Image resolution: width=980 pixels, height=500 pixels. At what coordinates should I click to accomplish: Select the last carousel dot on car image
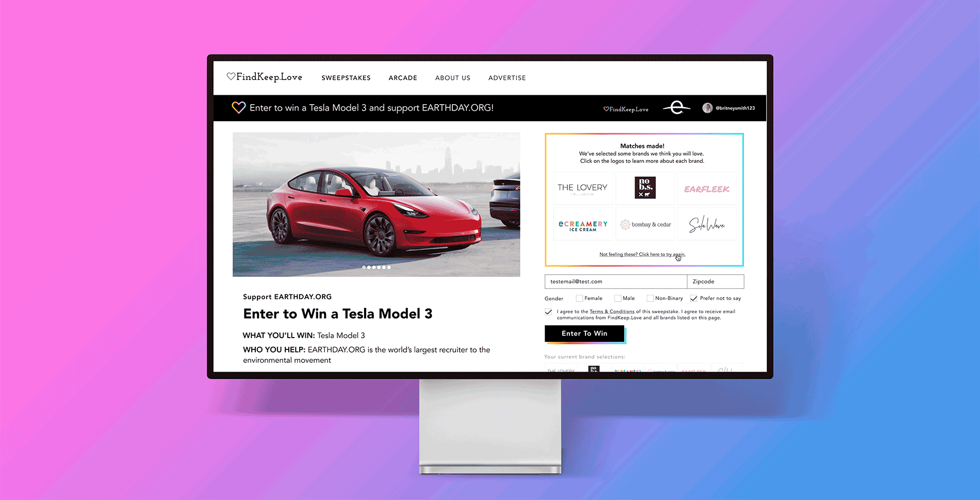[389, 267]
